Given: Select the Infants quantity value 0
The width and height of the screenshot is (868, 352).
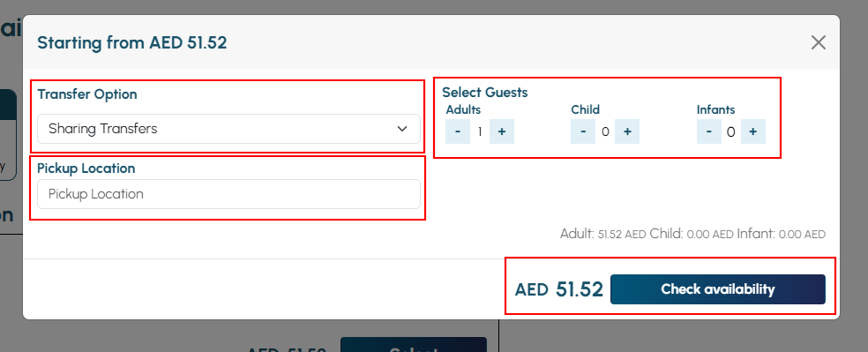Looking at the screenshot, I should [x=730, y=131].
